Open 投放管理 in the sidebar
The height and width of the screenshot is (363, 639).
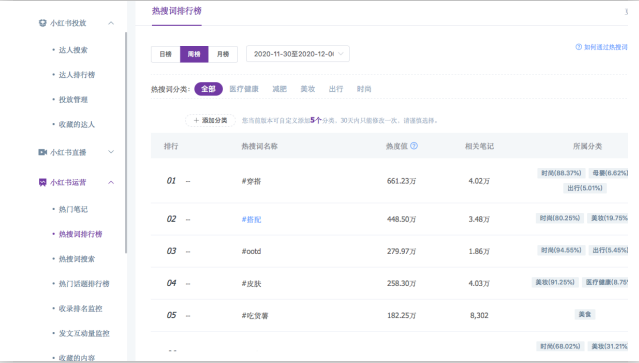(x=73, y=100)
